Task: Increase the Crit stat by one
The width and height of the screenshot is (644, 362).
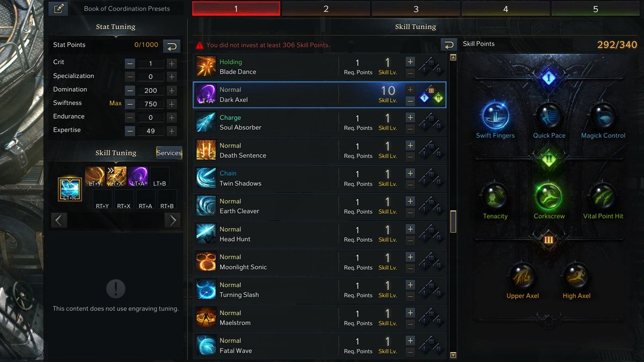Action: pyautogui.click(x=172, y=63)
